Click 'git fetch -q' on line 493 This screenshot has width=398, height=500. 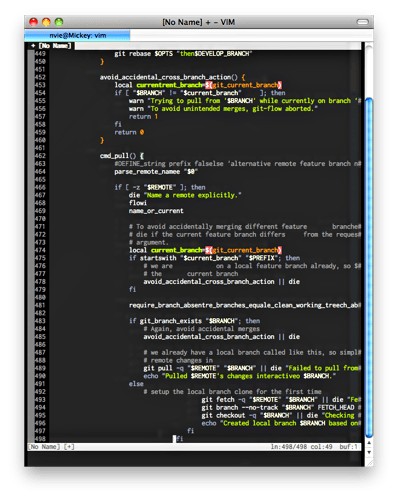coord(223,400)
